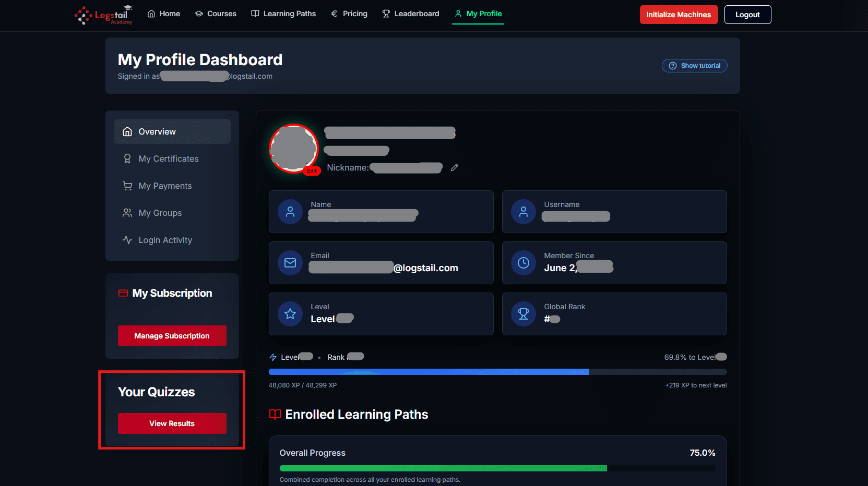
Task: Click the +219 XP to next level text
Action: point(696,385)
